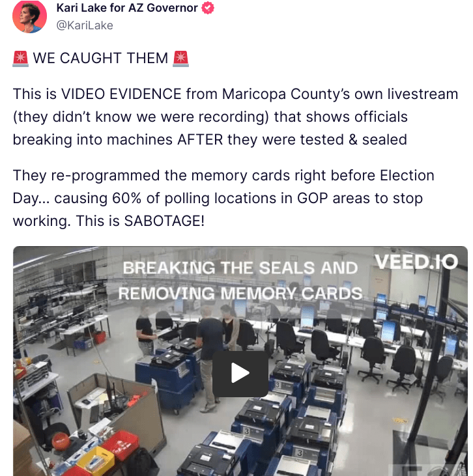
Task: Click the paragraph about re-programmed memory cards
Action: (x=223, y=198)
